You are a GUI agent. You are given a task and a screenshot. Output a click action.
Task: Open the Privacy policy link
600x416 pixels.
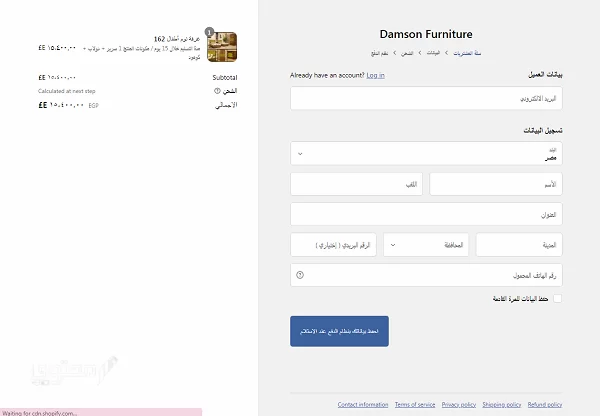pos(459,405)
